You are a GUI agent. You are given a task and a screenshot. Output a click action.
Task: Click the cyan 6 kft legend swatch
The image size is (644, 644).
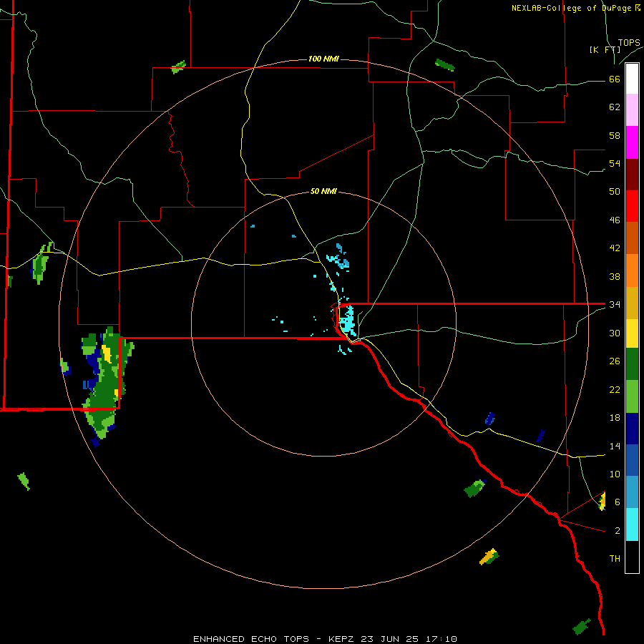tap(632, 525)
